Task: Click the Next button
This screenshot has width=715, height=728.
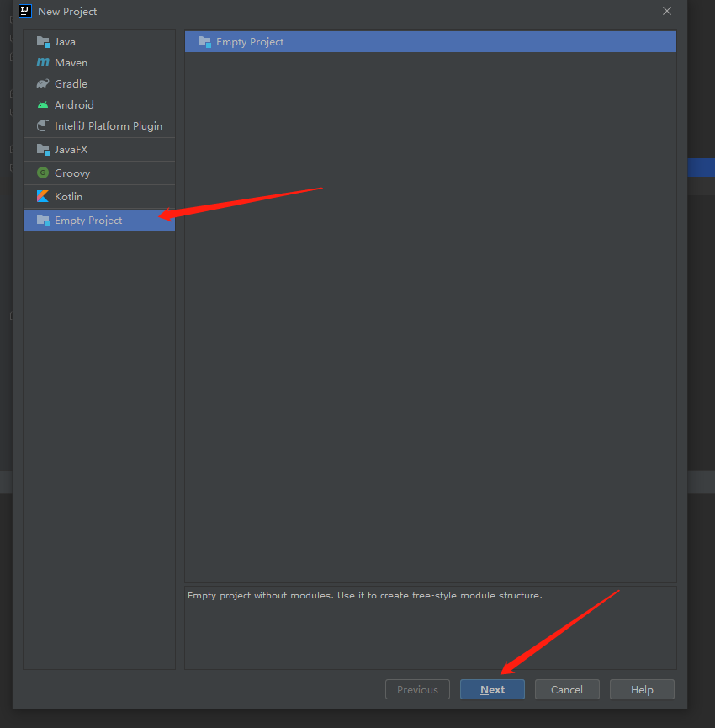Action: click(x=492, y=689)
